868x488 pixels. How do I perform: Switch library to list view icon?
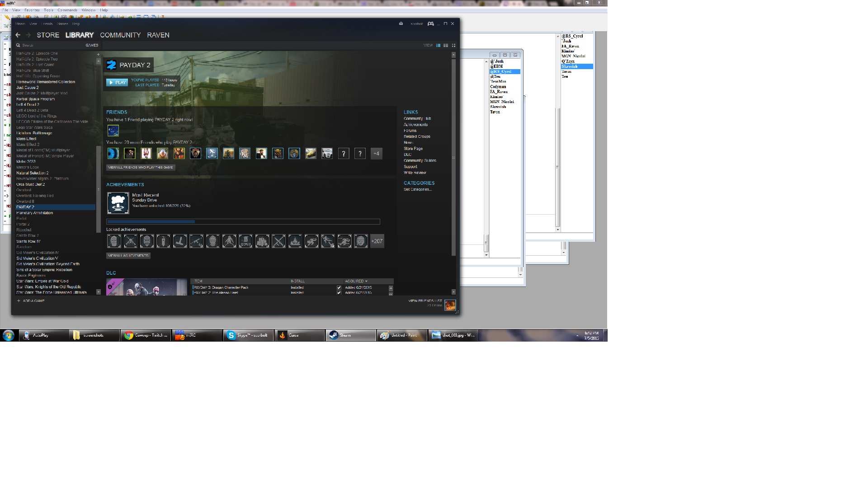(x=446, y=45)
